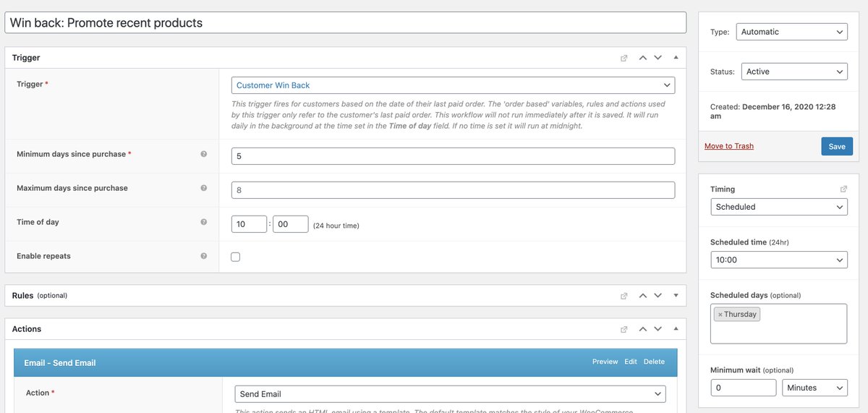This screenshot has height=413, width=868.
Task: Open Rules panel external link icon
Action: click(x=624, y=296)
